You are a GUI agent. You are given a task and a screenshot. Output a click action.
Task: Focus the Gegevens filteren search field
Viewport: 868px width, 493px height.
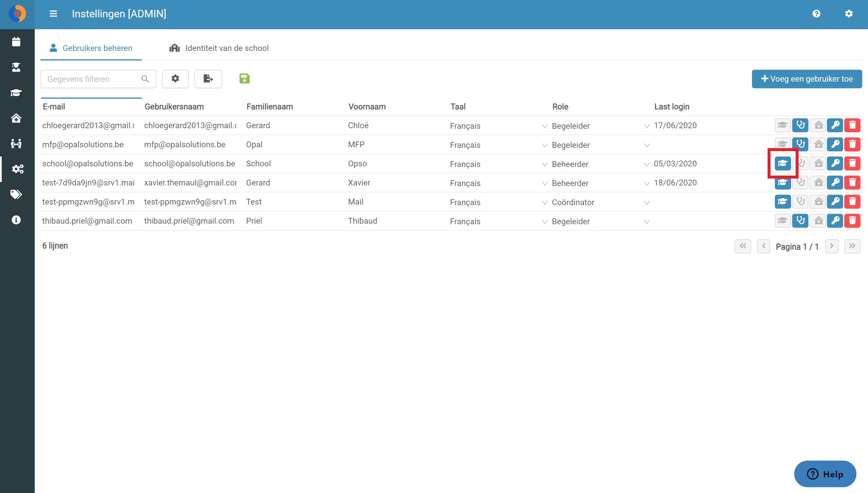click(x=98, y=79)
